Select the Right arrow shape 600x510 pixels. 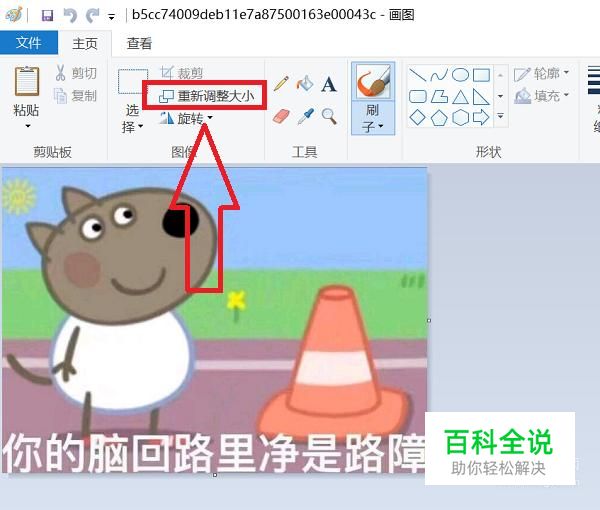[481, 117]
